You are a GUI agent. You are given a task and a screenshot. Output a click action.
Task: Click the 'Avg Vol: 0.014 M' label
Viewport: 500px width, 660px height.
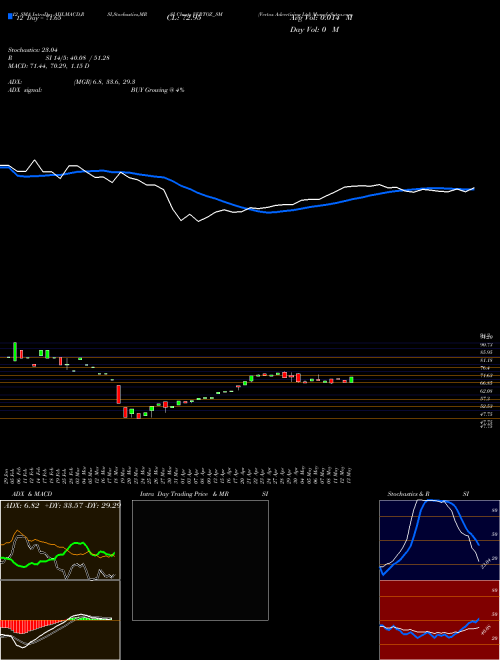tap(321, 18)
